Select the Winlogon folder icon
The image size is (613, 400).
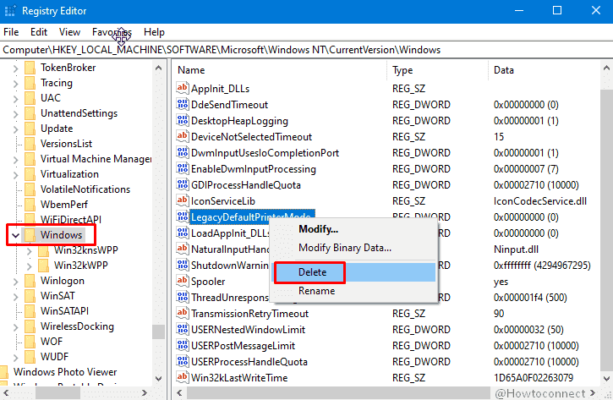tap(30, 280)
